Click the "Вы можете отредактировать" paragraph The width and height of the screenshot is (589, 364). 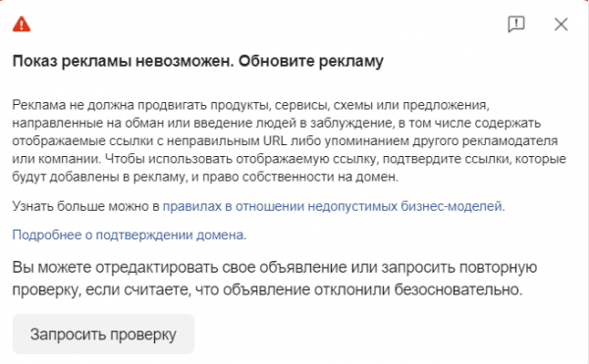(x=275, y=279)
